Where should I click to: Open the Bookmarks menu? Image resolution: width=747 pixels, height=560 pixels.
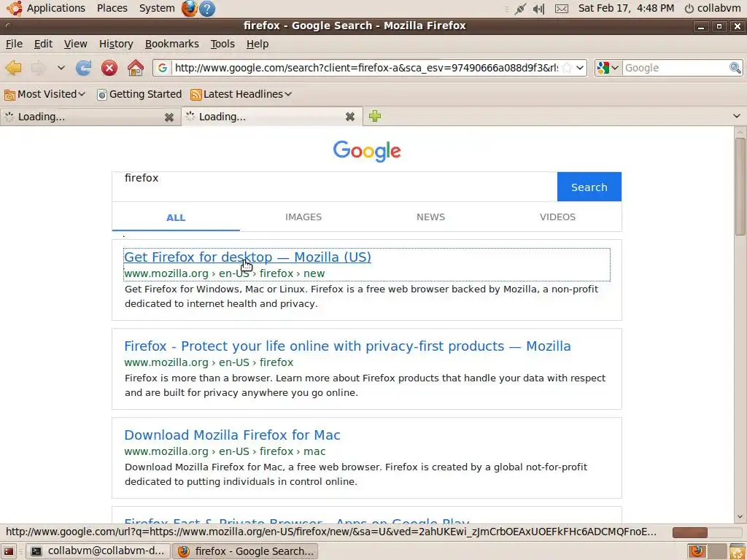pos(172,44)
